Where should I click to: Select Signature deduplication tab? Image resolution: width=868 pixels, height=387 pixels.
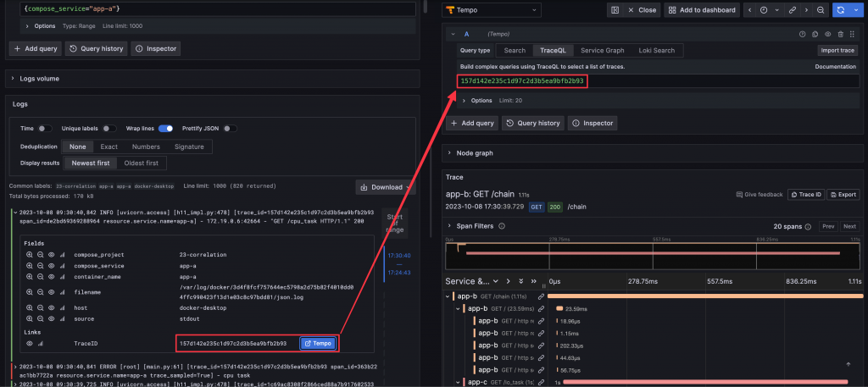[189, 147]
